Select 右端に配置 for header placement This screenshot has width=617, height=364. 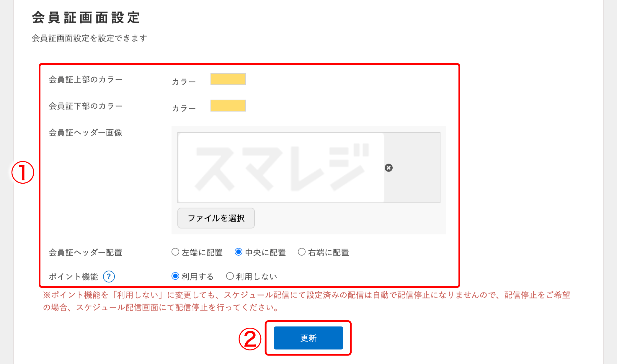pyautogui.click(x=301, y=252)
